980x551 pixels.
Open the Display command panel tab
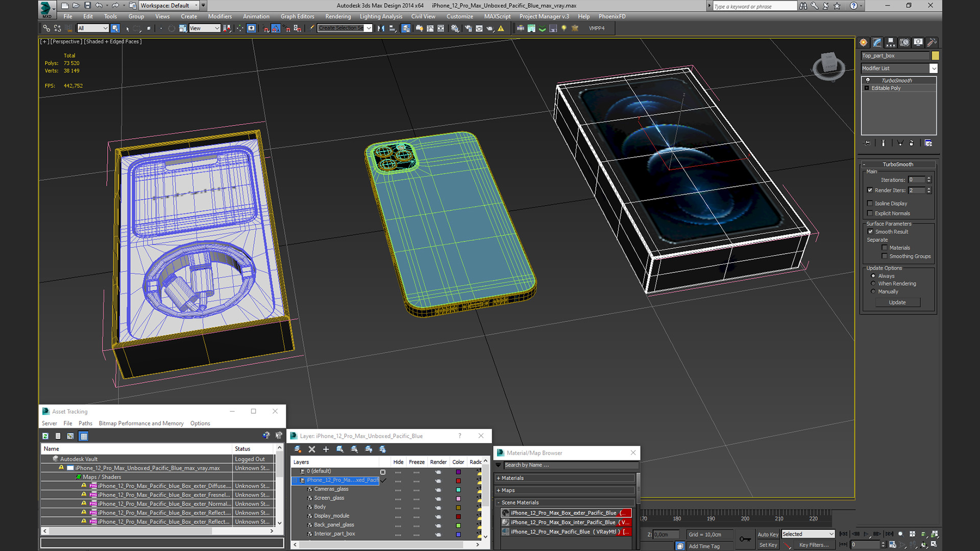[x=918, y=42]
